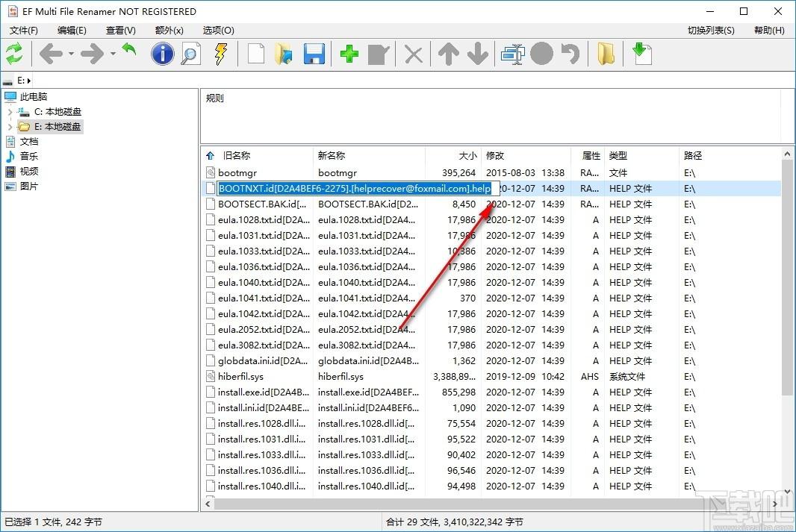Open the forward-history dropdown arrow
Screen dimensions: 796x532
113,54
